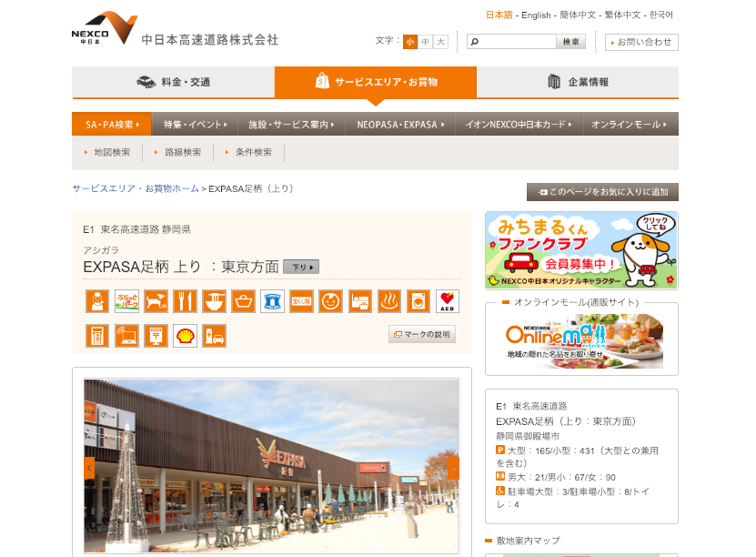The width and height of the screenshot is (756, 557).
Task: Focus the site search input field
Action: pyautogui.click(x=511, y=42)
